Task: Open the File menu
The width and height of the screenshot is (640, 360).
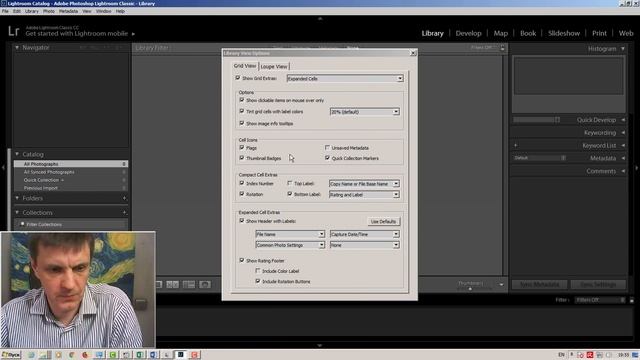Action: pos(5,11)
